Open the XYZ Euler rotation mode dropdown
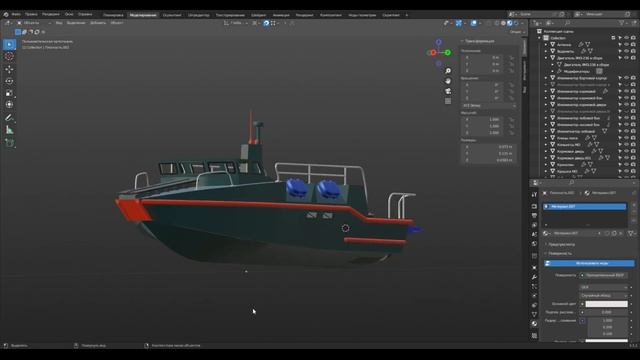 [x=489, y=106]
